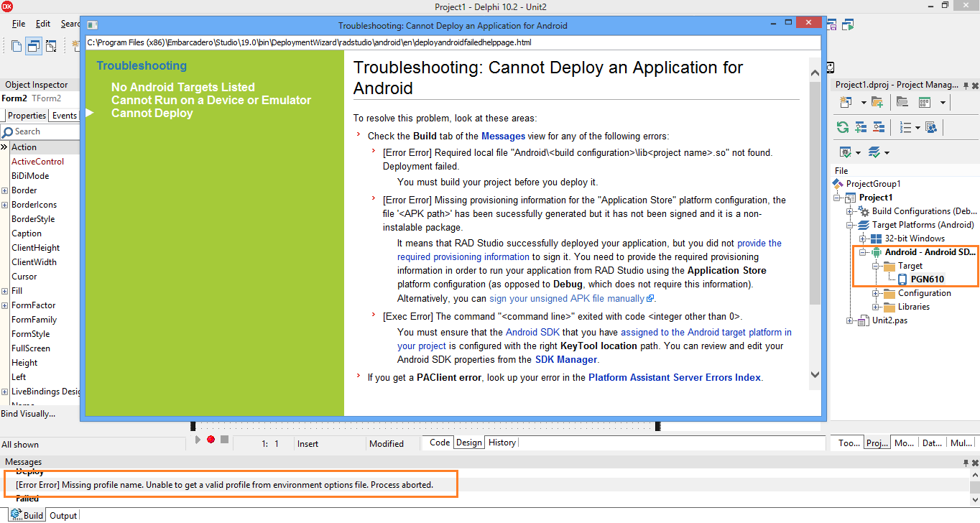The width and height of the screenshot is (980, 523).
Task: Click the macro play triangle in editor status bar
Action: [198, 440]
